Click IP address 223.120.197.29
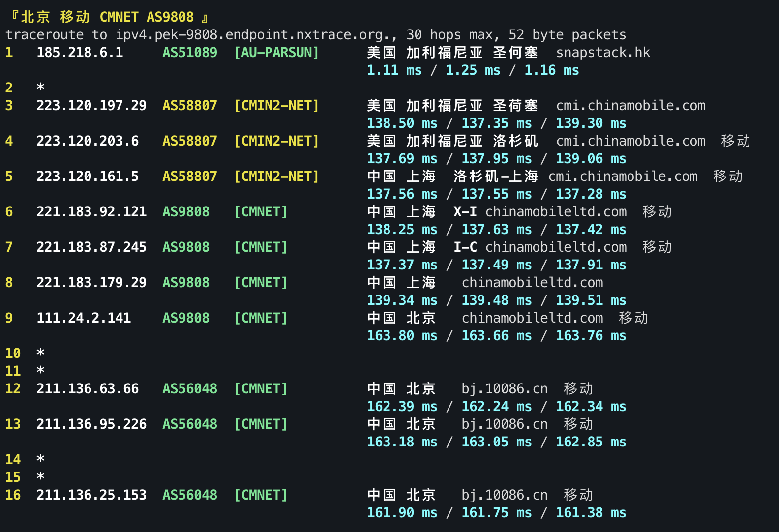The width and height of the screenshot is (779, 532). pos(91,106)
